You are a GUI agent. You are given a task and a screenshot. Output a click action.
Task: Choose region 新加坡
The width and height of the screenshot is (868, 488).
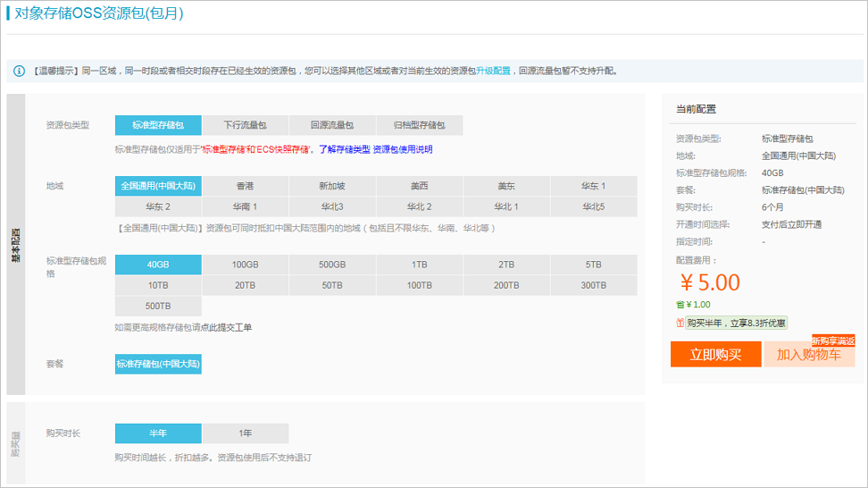click(x=332, y=186)
